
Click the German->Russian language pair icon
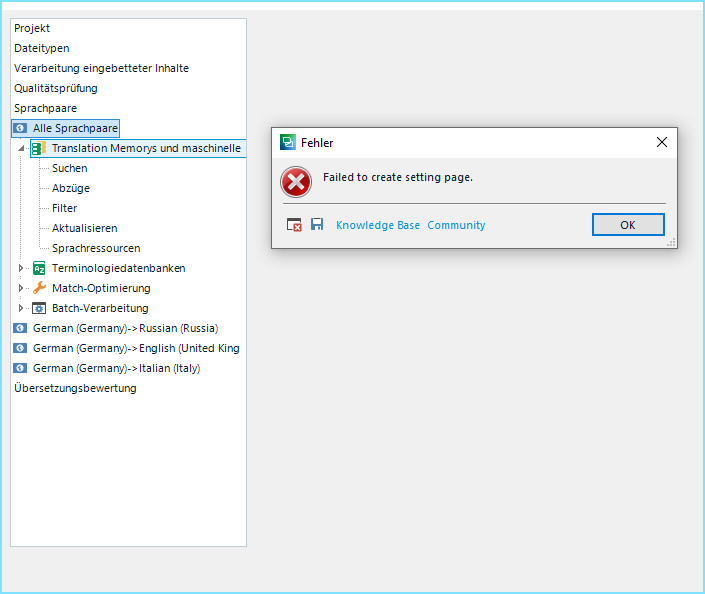pos(20,328)
